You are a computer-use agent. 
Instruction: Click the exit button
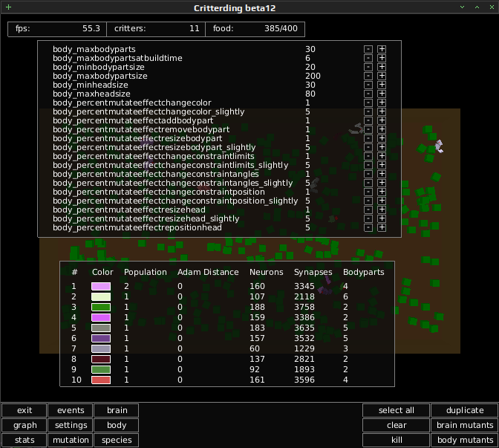[25, 410]
